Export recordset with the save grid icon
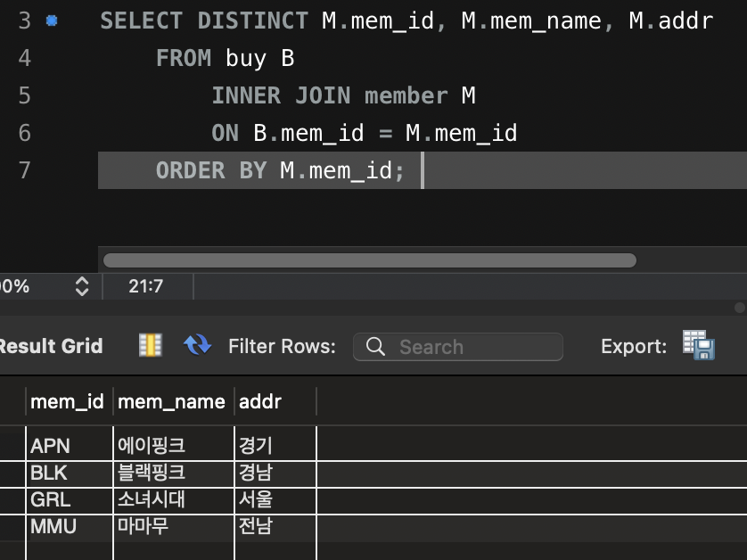The width and height of the screenshot is (747, 560). pos(699,345)
